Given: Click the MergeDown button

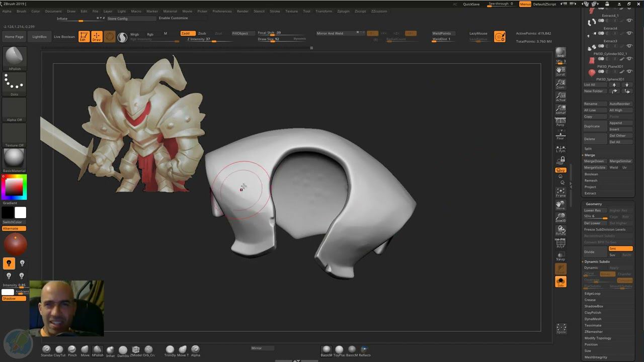Looking at the screenshot, I should coord(594,161).
